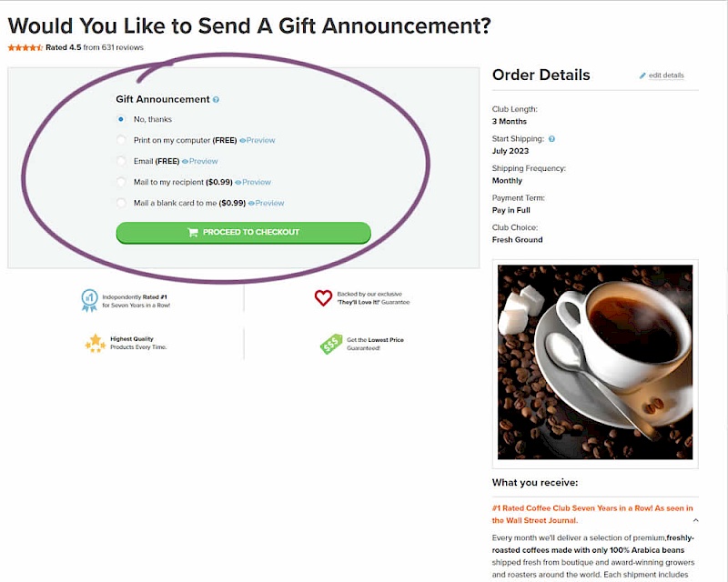Click the Highest Quality stars icon
The width and height of the screenshot is (728, 582).
tap(95, 343)
